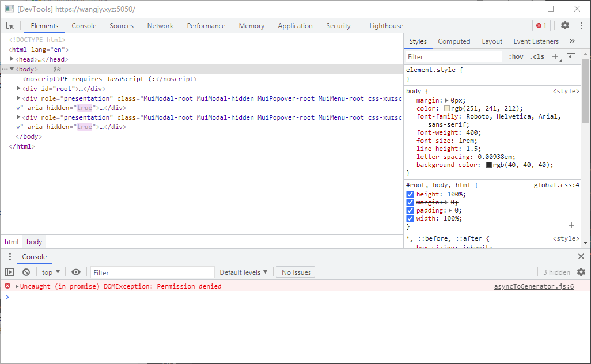Expand the second MuiModal-root presentation div
The width and height of the screenshot is (591, 364).
[x=18, y=117]
